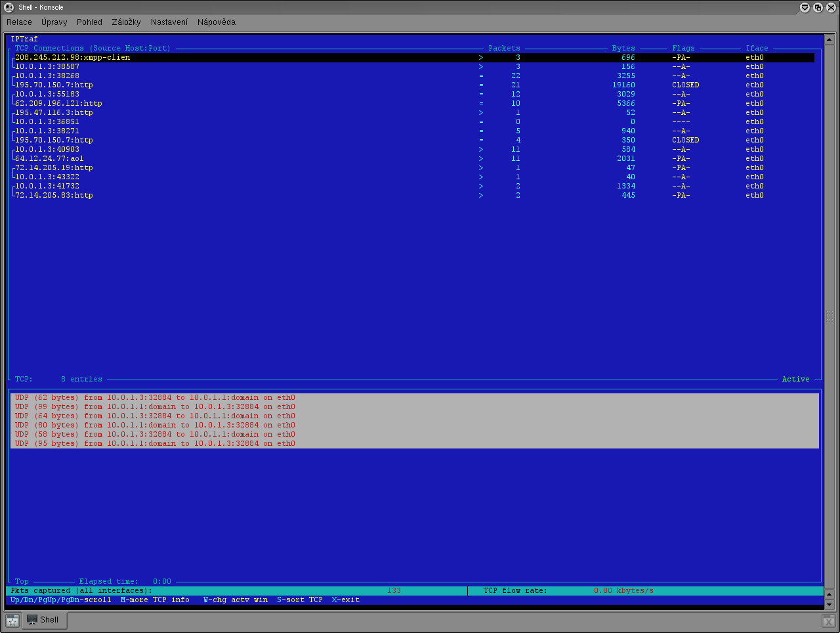Click the 62.209.196.121:http connection entry
Viewport: 840px width, 633px height.
click(58, 104)
